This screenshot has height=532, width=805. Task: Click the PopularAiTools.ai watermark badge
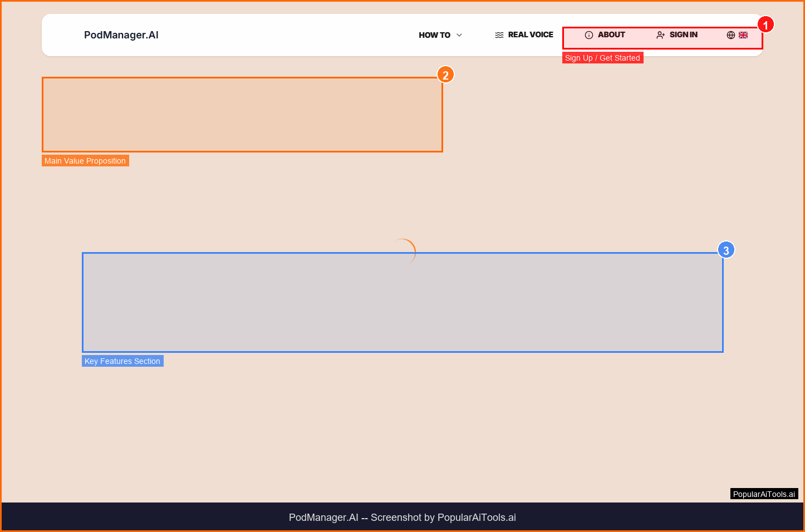pos(764,494)
